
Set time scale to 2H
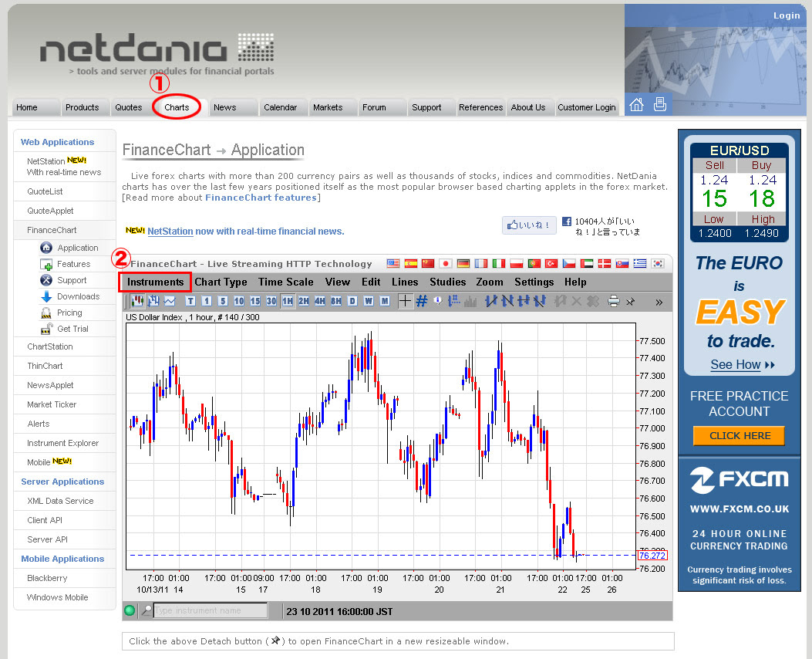[x=304, y=301]
